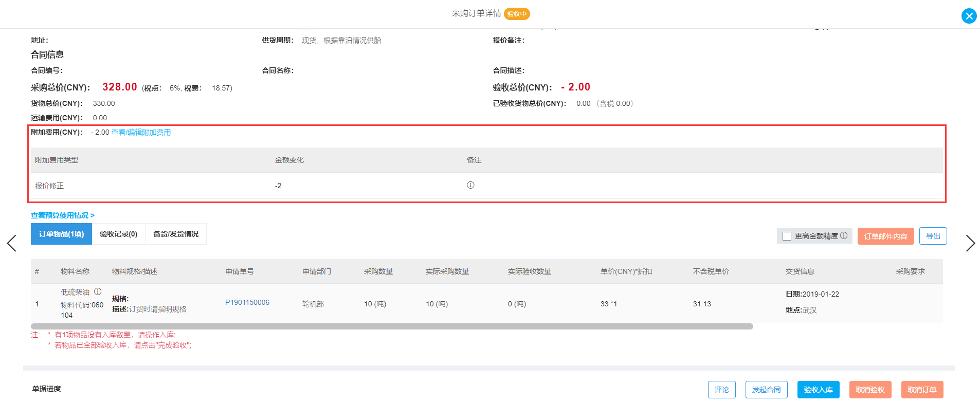980x403 pixels.
Task: Click info icon beside 低硫柴油
Action: [98, 291]
